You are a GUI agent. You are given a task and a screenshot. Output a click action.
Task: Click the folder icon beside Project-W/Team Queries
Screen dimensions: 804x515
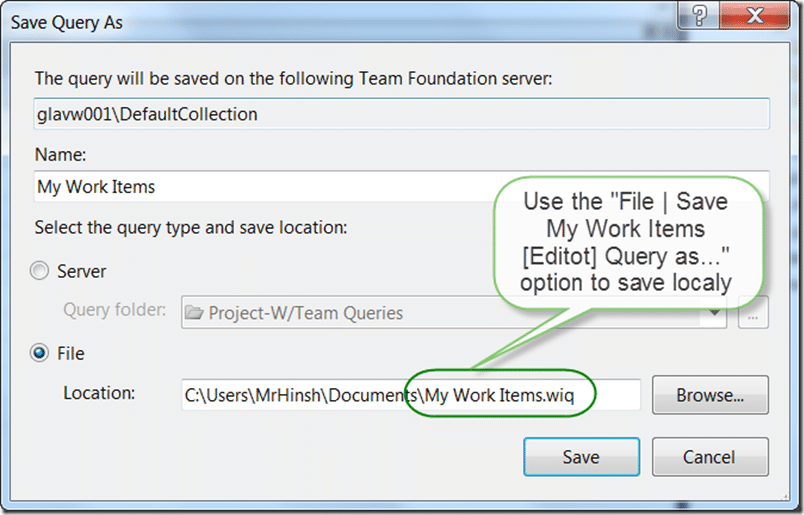pos(194,312)
